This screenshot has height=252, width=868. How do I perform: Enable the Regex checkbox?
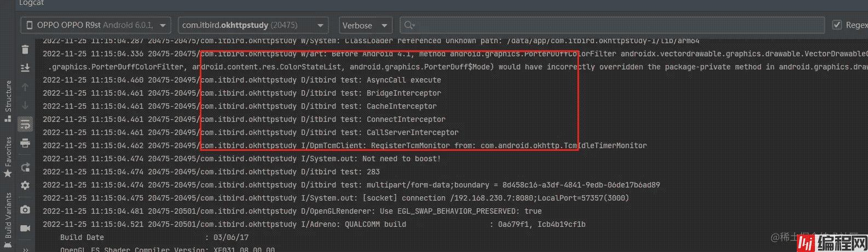pos(837,25)
